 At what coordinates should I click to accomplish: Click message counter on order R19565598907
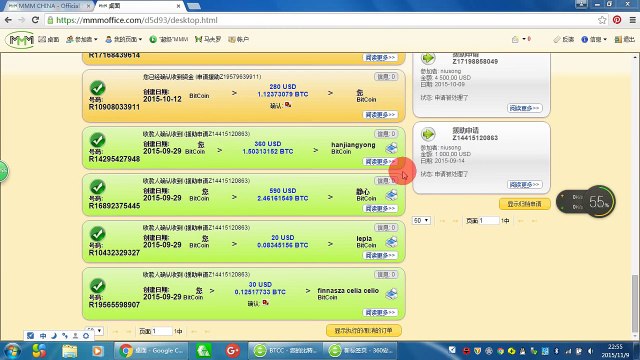[386, 275]
